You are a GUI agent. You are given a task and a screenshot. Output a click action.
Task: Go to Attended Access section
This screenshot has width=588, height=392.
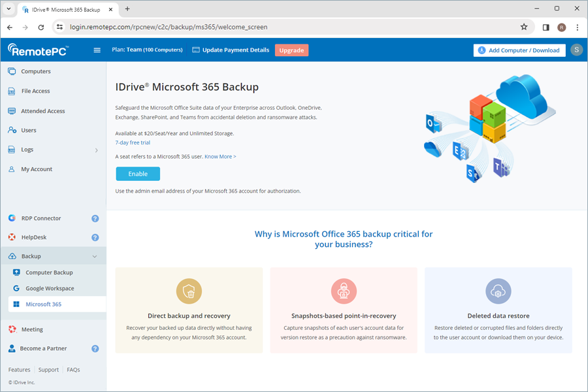coord(42,111)
